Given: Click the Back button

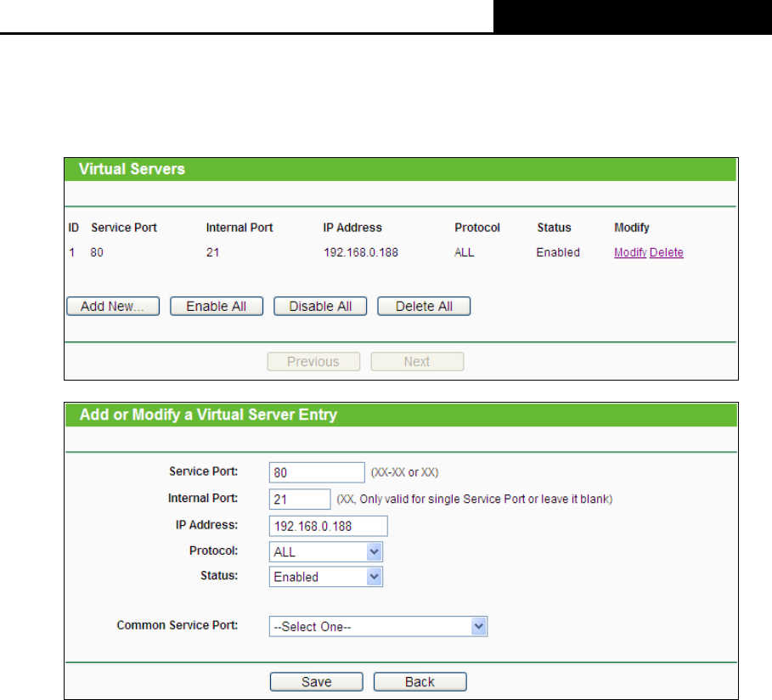Looking at the screenshot, I should (420, 682).
